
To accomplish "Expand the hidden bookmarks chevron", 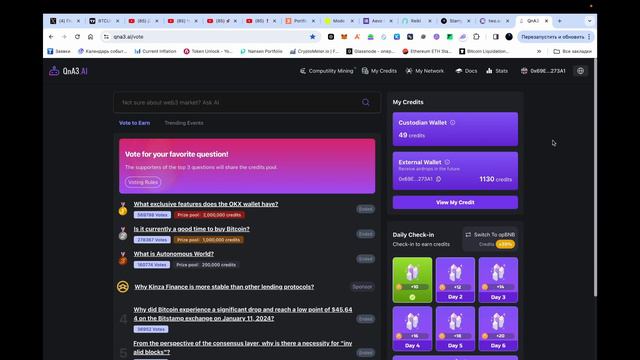I will (x=539, y=51).
